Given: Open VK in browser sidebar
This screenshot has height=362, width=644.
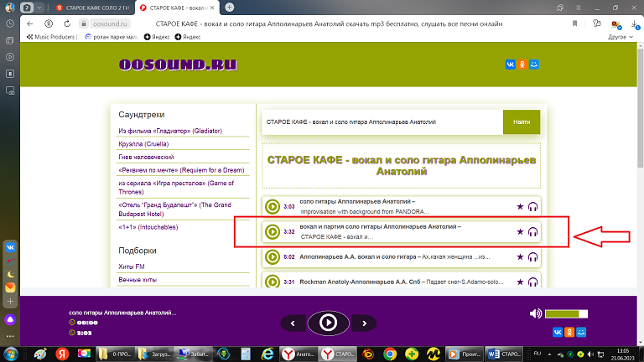Looking at the screenshot, I should (10, 247).
